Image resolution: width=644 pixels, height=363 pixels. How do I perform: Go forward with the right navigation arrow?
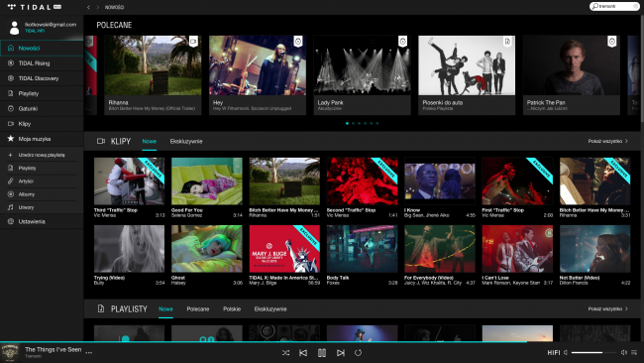[x=98, y=7]
